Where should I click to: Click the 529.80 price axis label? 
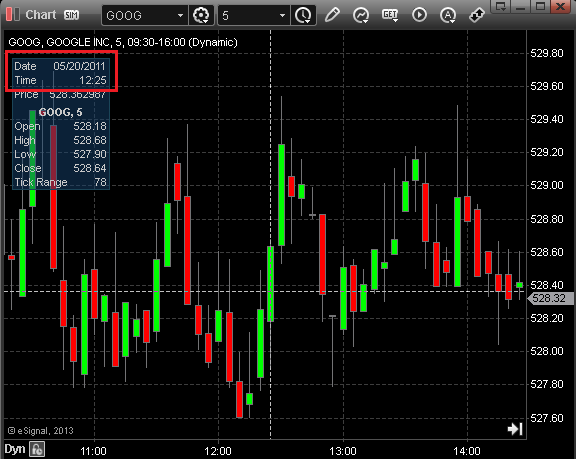547,53
